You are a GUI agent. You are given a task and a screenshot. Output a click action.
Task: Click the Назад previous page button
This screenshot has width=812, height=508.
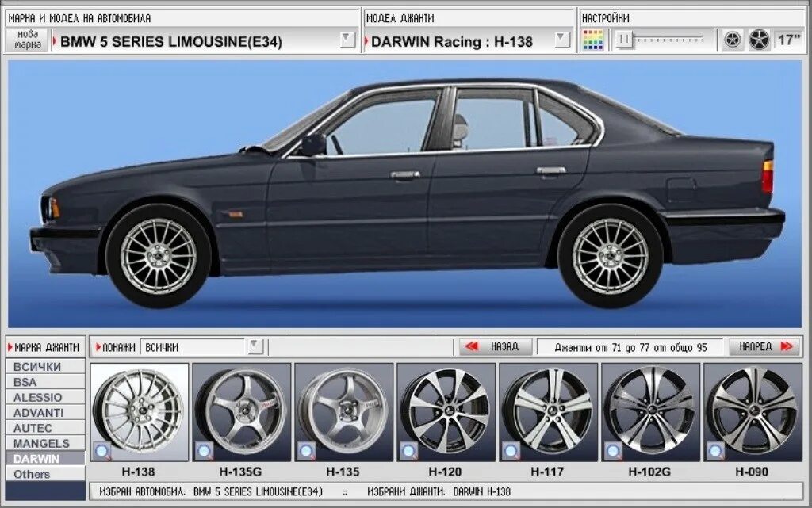pos(495,346)
